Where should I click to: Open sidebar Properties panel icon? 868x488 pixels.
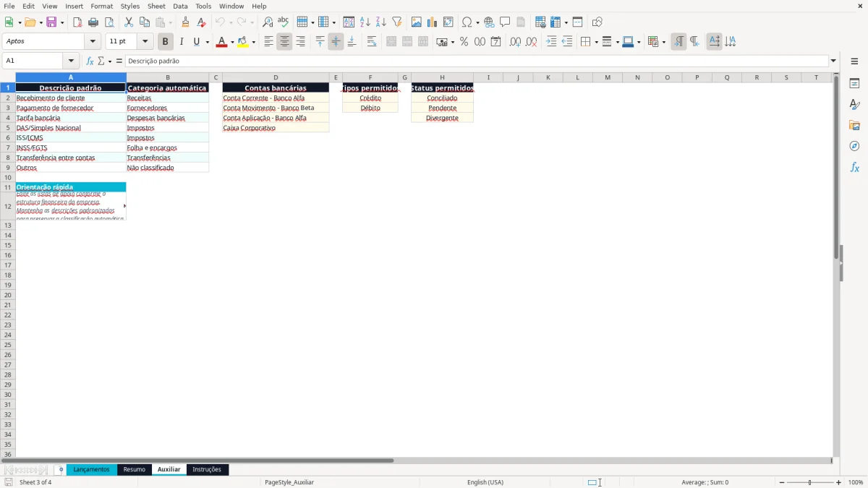tap(854, 83)
